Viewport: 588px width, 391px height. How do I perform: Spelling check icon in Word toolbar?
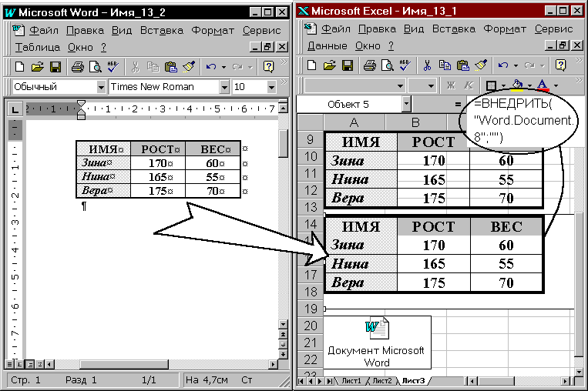113,67
